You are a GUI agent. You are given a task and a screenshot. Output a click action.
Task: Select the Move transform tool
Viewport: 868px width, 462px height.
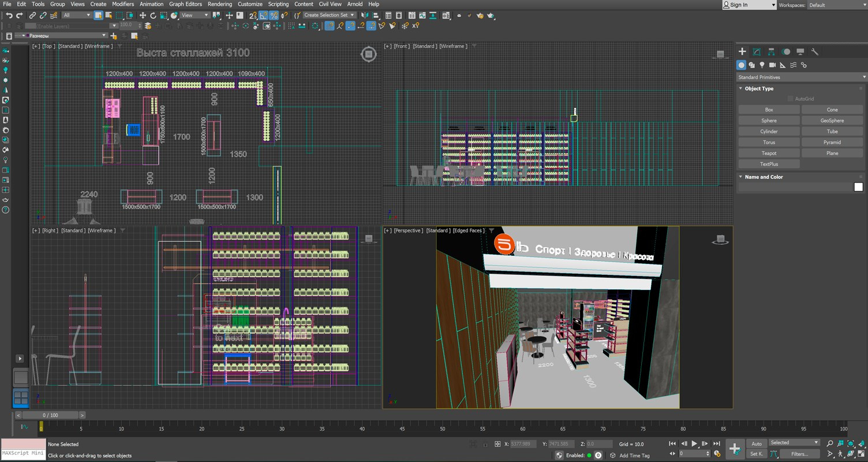(x=143, y=16)
